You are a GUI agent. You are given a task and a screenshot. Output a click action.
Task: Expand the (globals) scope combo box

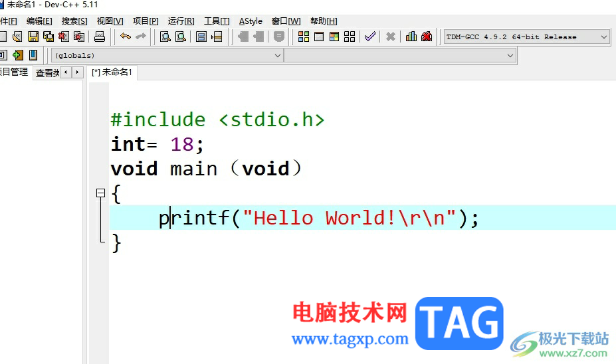point(167,55)
